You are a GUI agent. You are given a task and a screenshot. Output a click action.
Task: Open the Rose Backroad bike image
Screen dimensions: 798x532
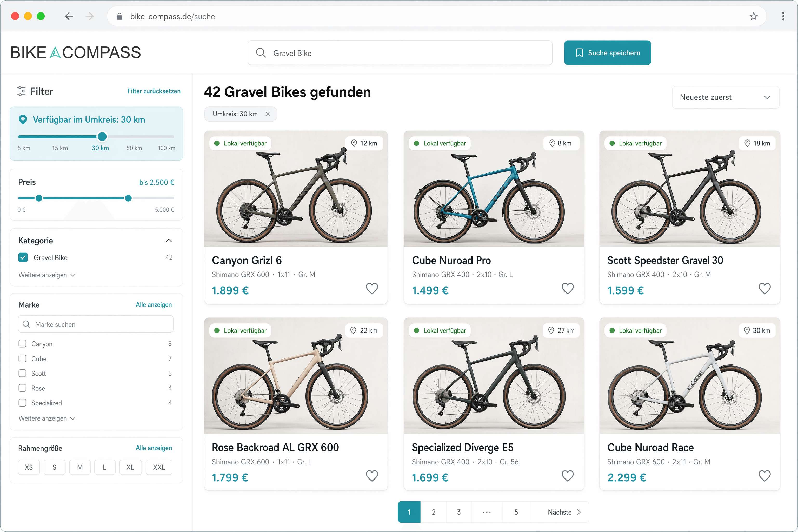pyautogui.click(x=296, y=376)
